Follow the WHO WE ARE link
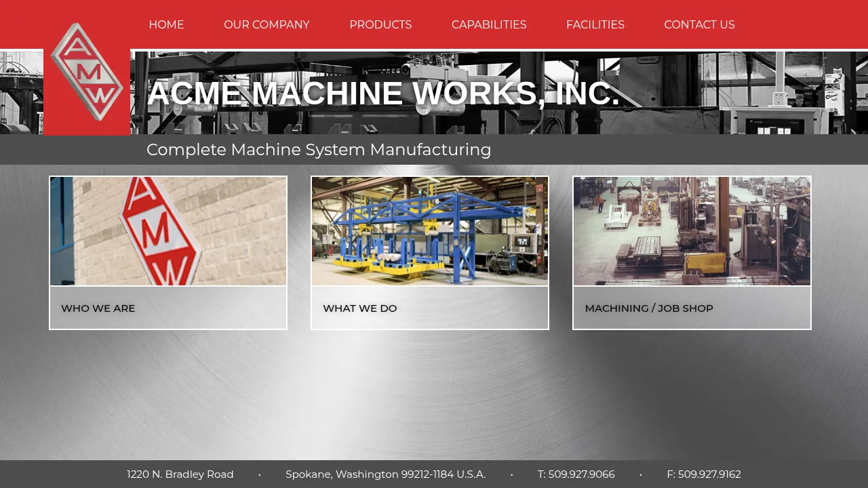 click(98, 308)
